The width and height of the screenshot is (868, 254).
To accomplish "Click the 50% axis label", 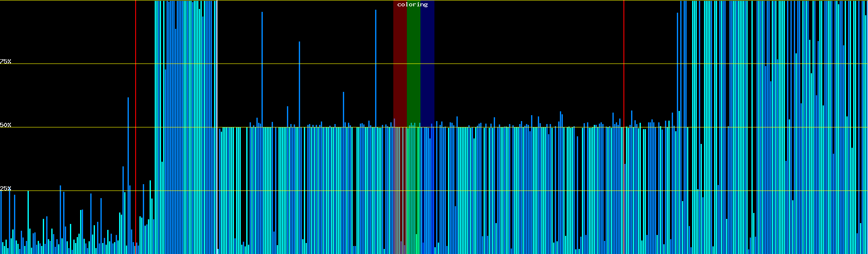I will coord(6,125).
